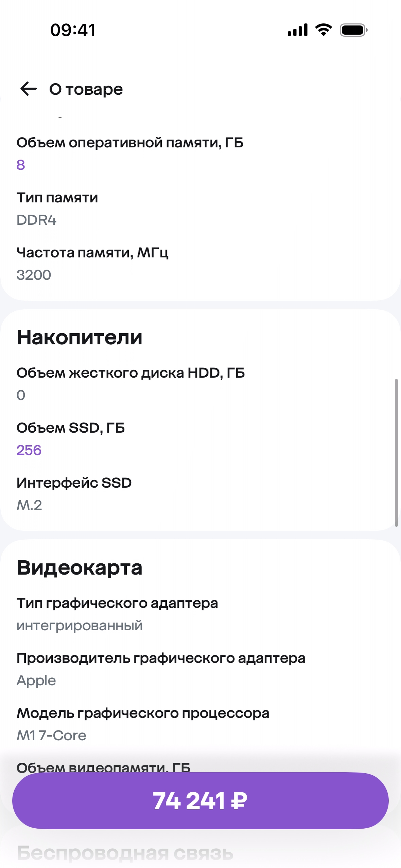Screen dimensions: 401x868
Task: Tap the battery indicator icon
Action: 353,30
